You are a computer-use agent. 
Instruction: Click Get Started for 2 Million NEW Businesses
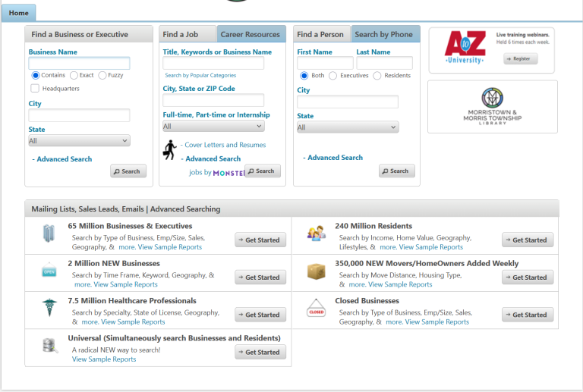260,278
